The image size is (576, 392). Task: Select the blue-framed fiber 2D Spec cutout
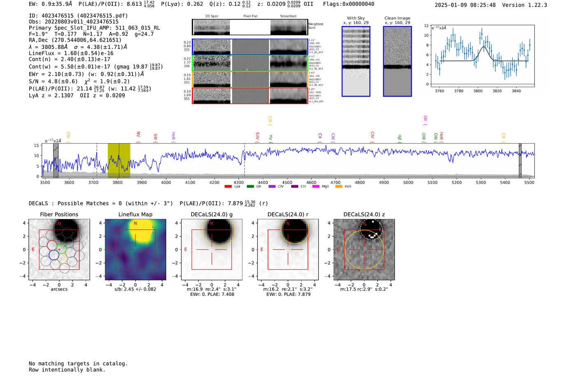[x=211, y=47]
